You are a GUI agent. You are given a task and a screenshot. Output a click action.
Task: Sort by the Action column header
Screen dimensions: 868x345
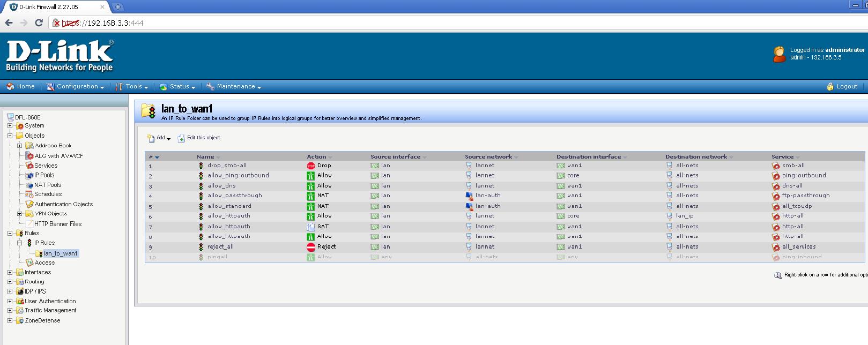319,157
